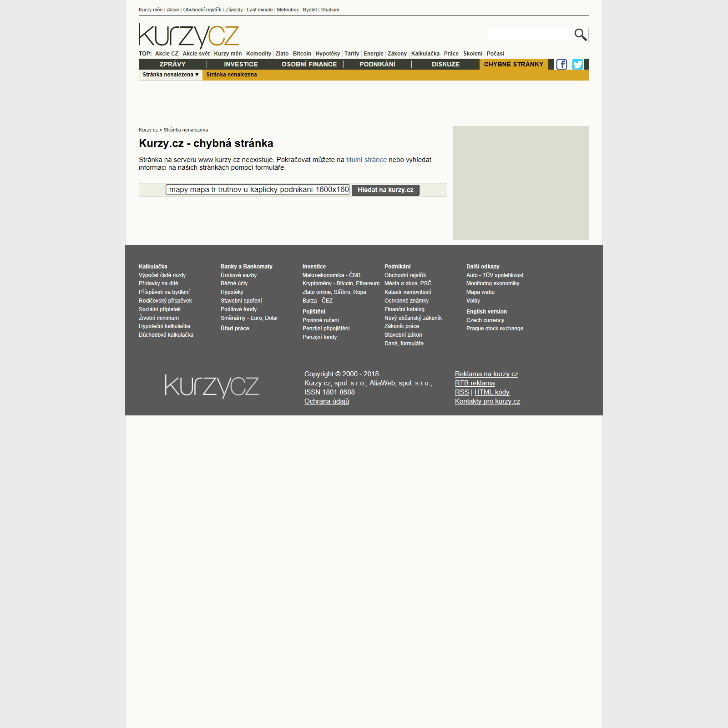The image size is (728, 728).
Task: Open the Twitter bird icon
Action: (x=578, y=64)
